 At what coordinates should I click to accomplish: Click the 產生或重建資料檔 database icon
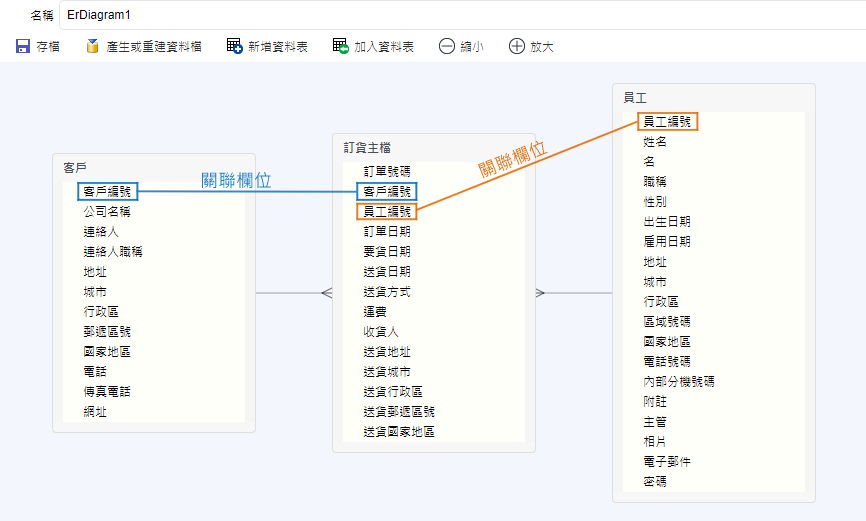(x=92, y=46)
